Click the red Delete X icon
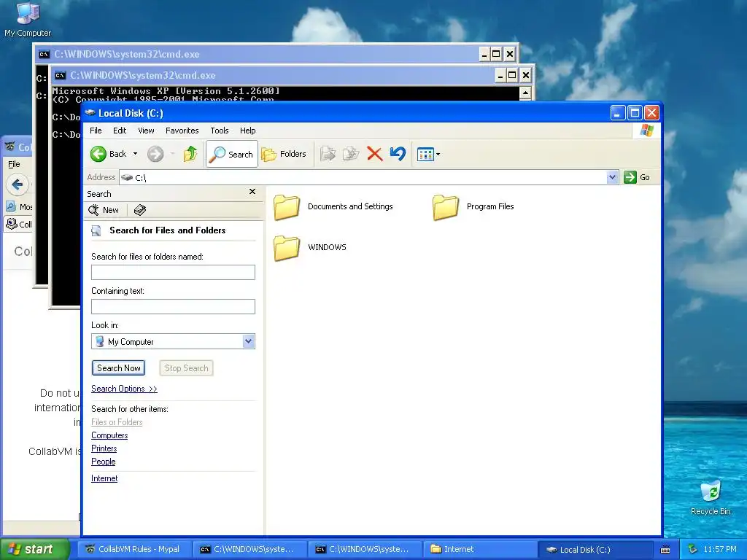The height and width of the screenshot is (560, 747). (x=374, y=154)
